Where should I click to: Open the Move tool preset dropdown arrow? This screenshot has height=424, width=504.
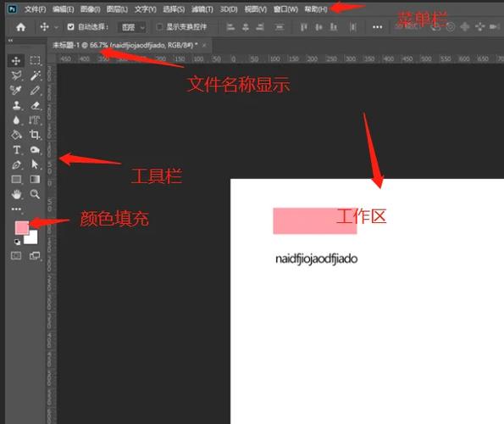click(x=56, y=27)
